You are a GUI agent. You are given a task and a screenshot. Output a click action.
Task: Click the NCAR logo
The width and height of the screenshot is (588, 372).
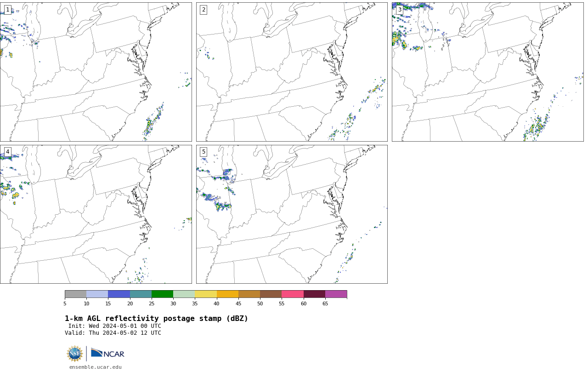pos(107,353)
